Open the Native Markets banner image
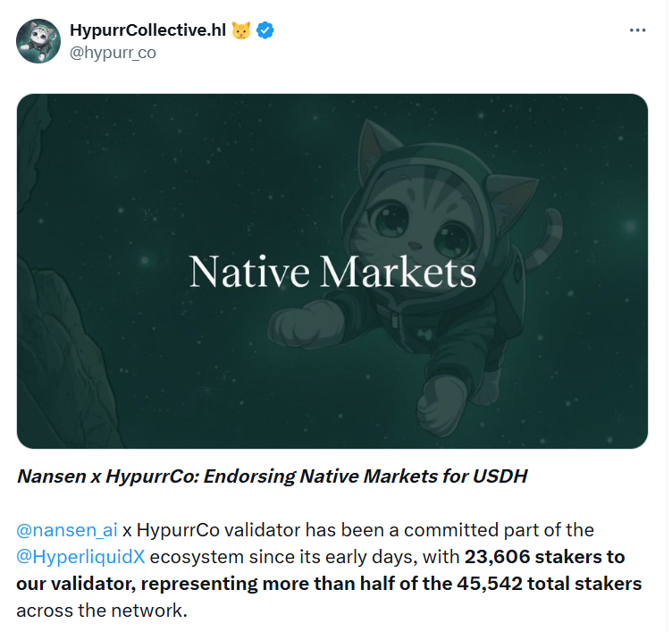Viewport: 672px width, 632px height. tap(332, 271)
